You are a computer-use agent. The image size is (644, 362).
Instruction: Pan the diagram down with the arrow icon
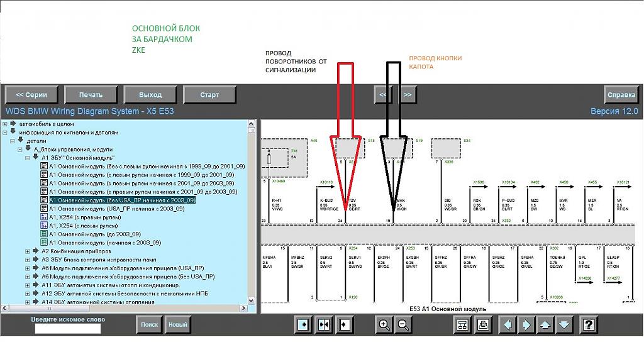click(x=563, y=325)
